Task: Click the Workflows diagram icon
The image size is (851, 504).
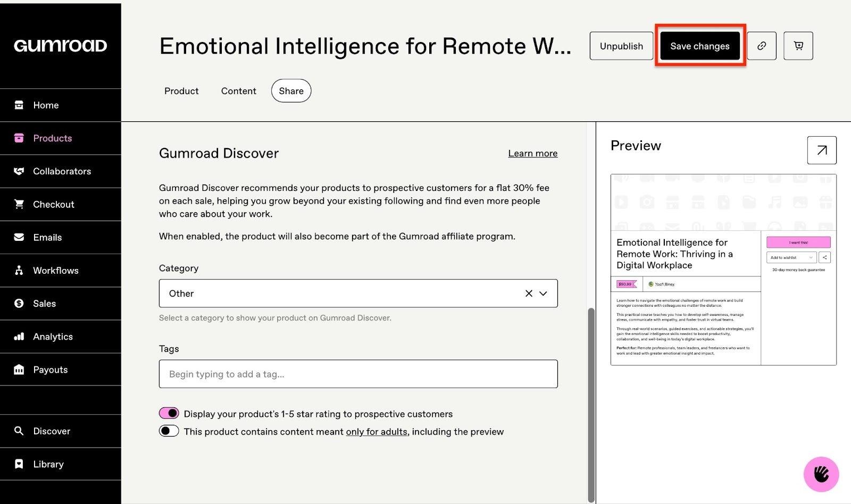Action: pos(19,270)
